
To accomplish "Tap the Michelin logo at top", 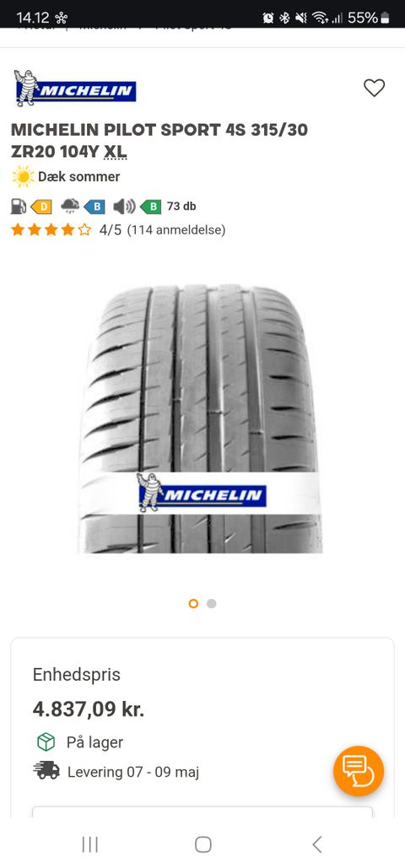I will [75, 89].
